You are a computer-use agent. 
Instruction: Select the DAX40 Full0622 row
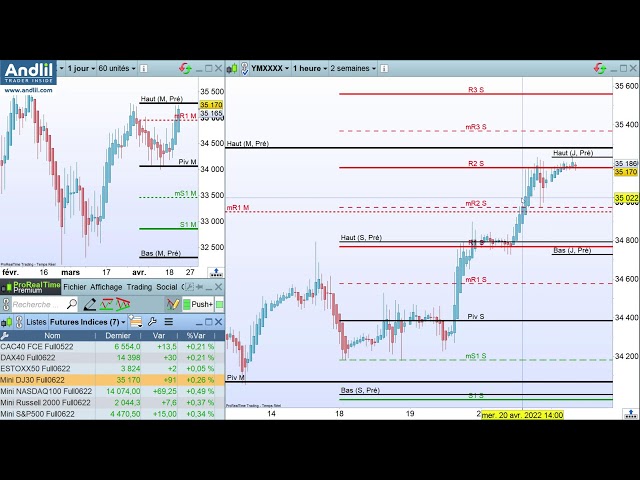(112, 358)
